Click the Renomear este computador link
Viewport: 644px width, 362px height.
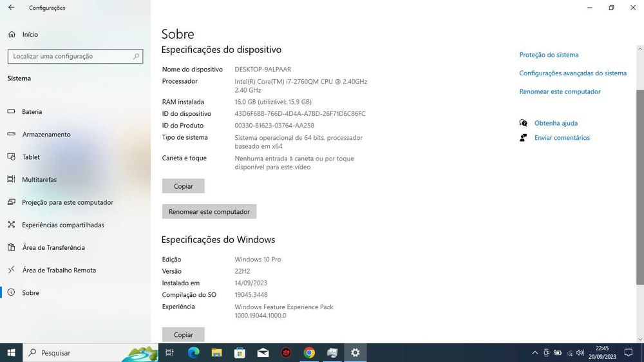tap(560, 91)
